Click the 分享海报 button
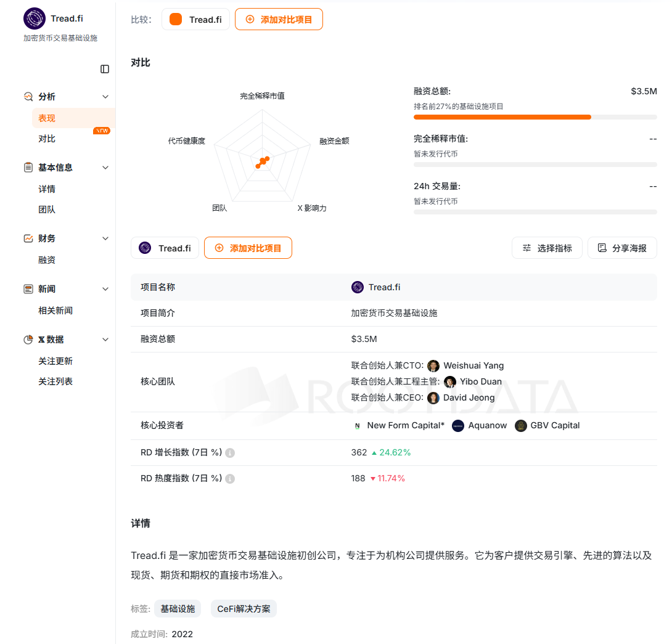 click(622, 248)
